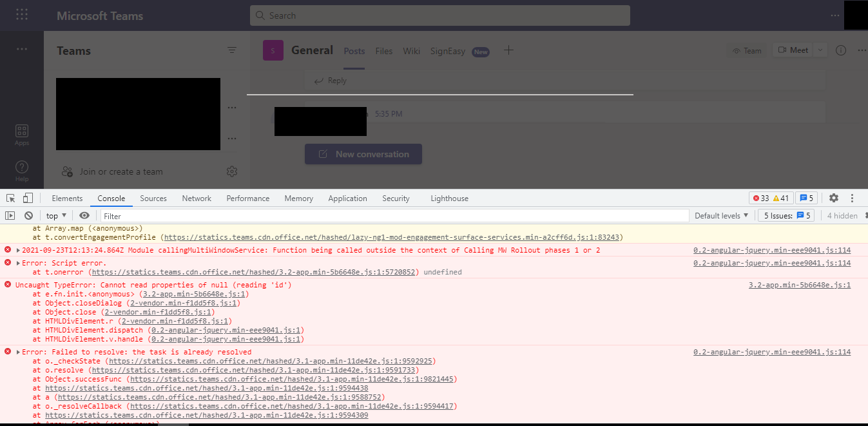Open the Application panel

coord(347,198)
